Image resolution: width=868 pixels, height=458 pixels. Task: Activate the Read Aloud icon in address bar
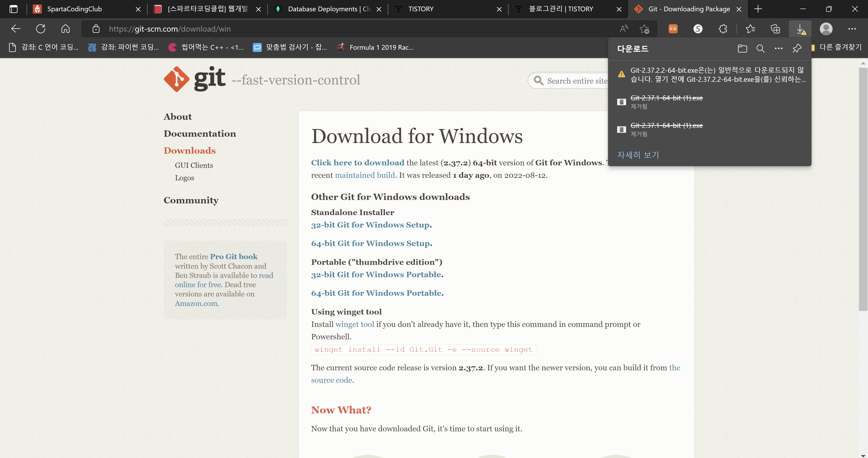tap(624, 29)
